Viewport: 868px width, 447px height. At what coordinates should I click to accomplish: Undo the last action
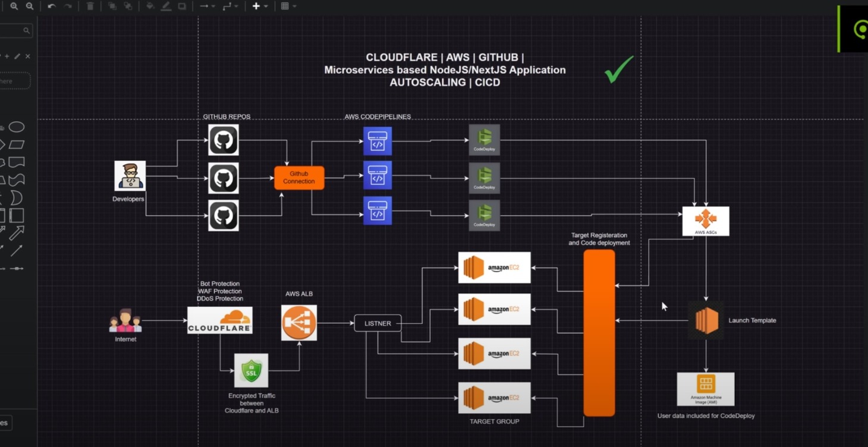52,6
